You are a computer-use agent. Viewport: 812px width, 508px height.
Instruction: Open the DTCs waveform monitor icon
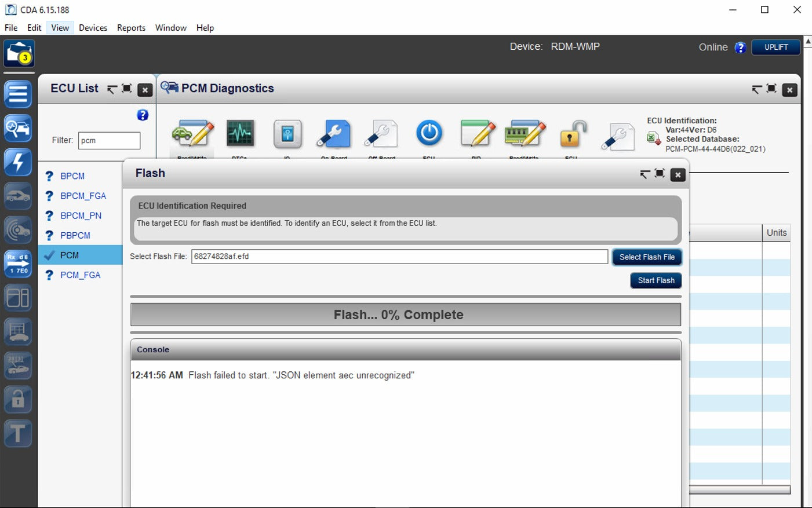[x=240, y=134]
